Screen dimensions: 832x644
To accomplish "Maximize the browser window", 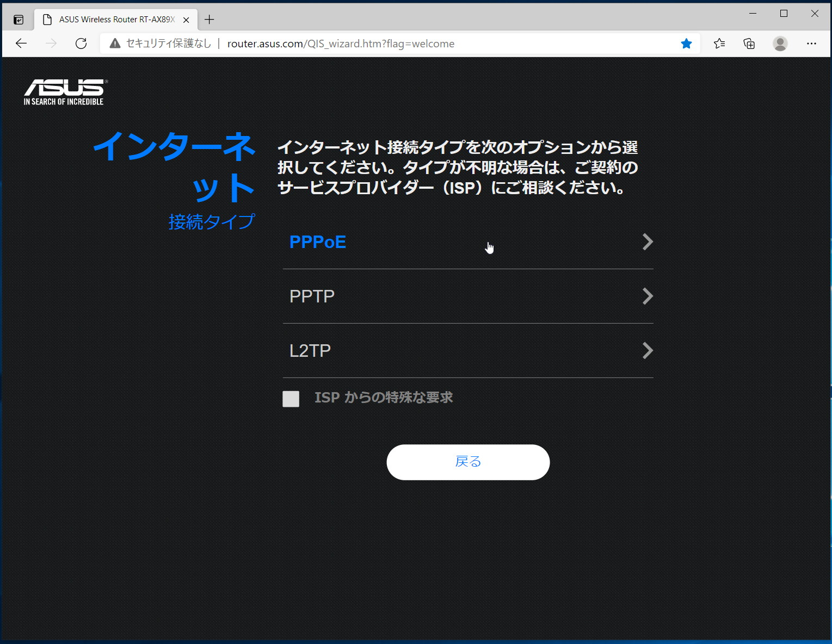I will pos(784,14).
